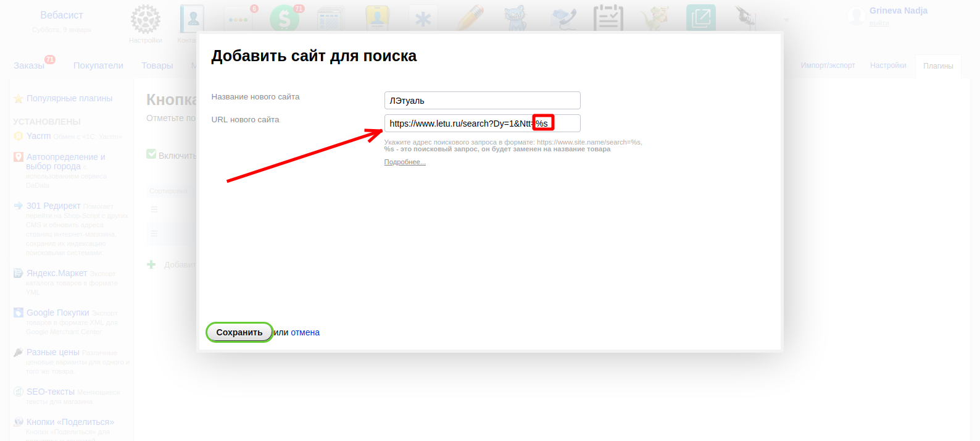Click the УСТАНОВЛЕНЫ section heading
Viewport: 980px width, 441px height.
[x=47, y=122]
